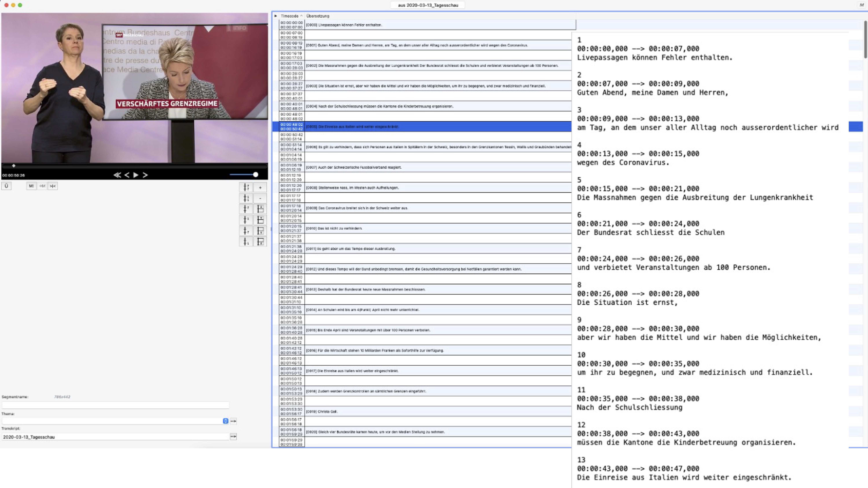Click arrow button next to Transkript field
868x488 pixels.
coord(233,437)
